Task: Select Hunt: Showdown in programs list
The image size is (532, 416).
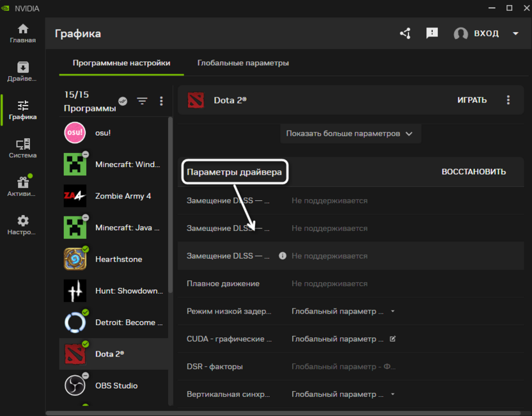Action: [114, 291]
